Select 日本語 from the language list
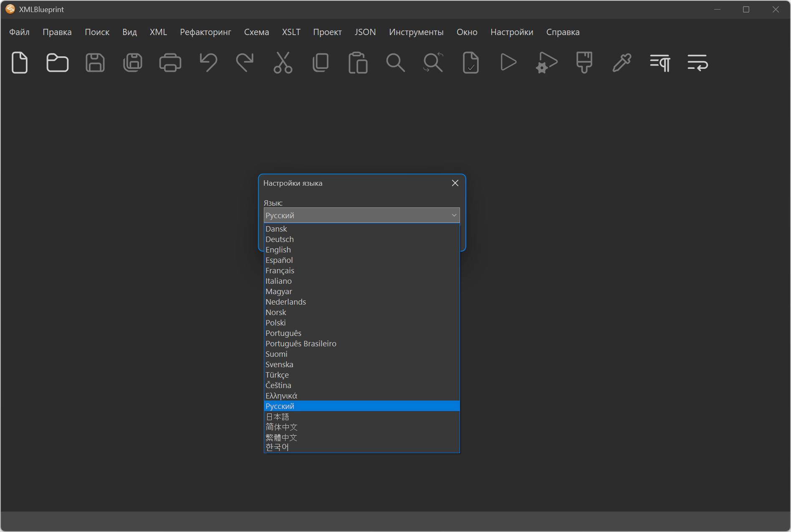The height and width of the screenshot is (532, 791). pyautogui.click(x=361, y=416)
